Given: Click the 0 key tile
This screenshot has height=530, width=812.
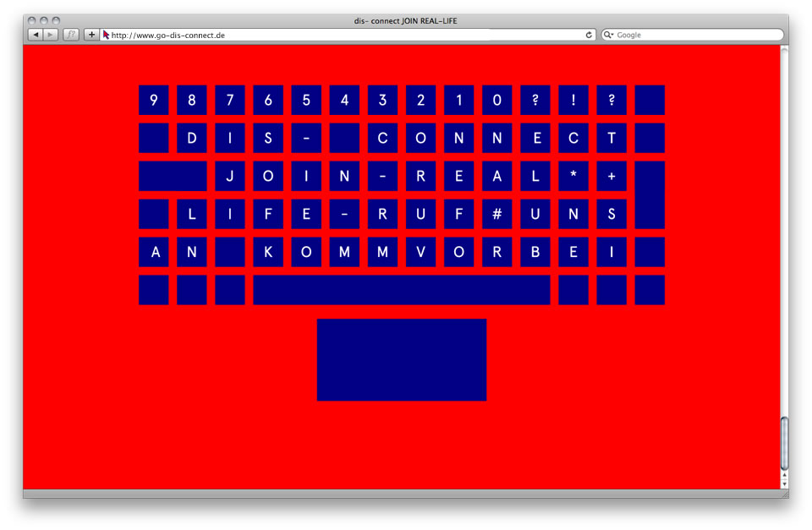Looking at the screenshot, I should pos(497,100).
